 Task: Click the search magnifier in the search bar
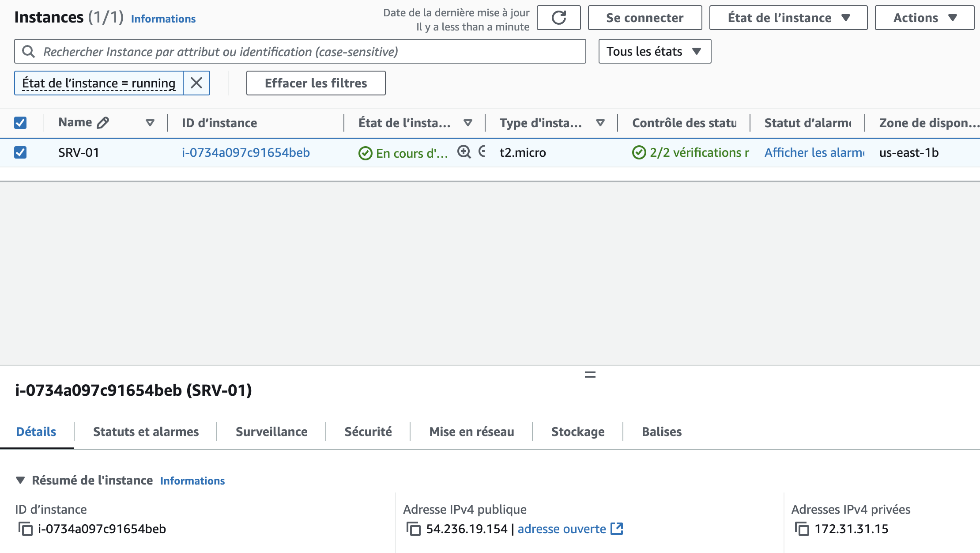pos(28,51)
